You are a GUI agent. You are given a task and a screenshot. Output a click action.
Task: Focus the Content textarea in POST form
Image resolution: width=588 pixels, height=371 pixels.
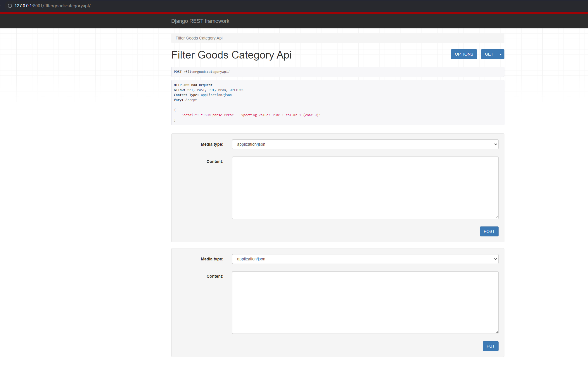[365, 188]
